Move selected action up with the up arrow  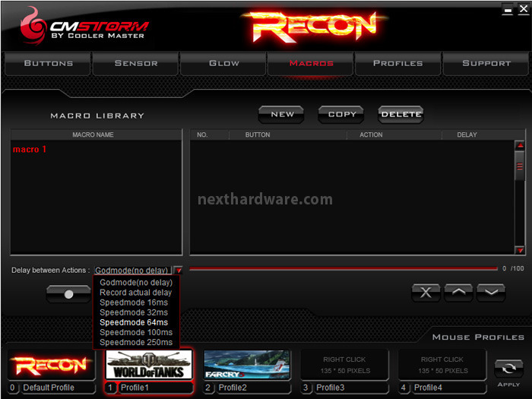tap(458, 293)
